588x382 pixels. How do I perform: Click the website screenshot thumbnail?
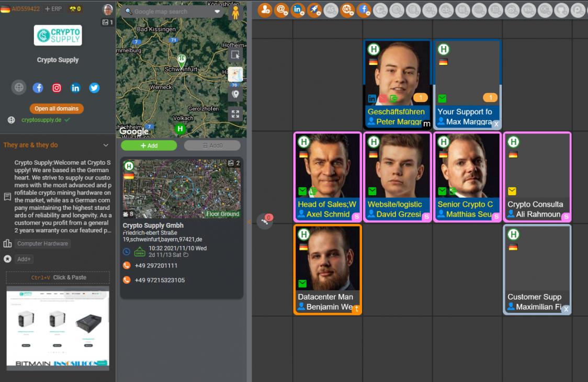point(58,328)
